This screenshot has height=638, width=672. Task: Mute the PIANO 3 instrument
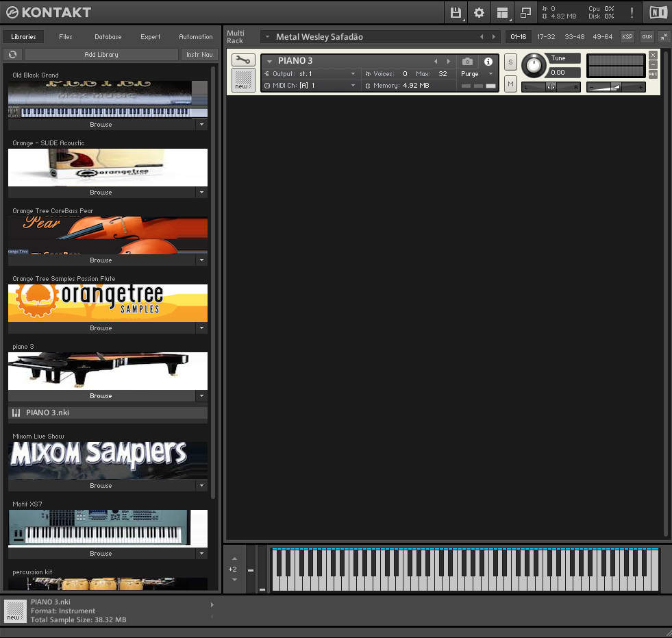tap(510, 84)
